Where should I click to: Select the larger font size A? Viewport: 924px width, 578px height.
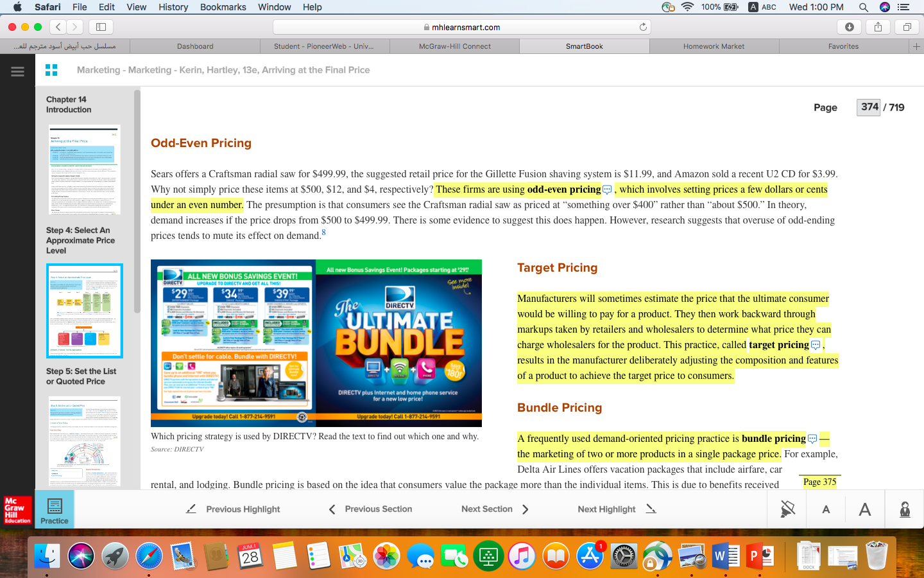pyautogui.click(x=865, y=509)
